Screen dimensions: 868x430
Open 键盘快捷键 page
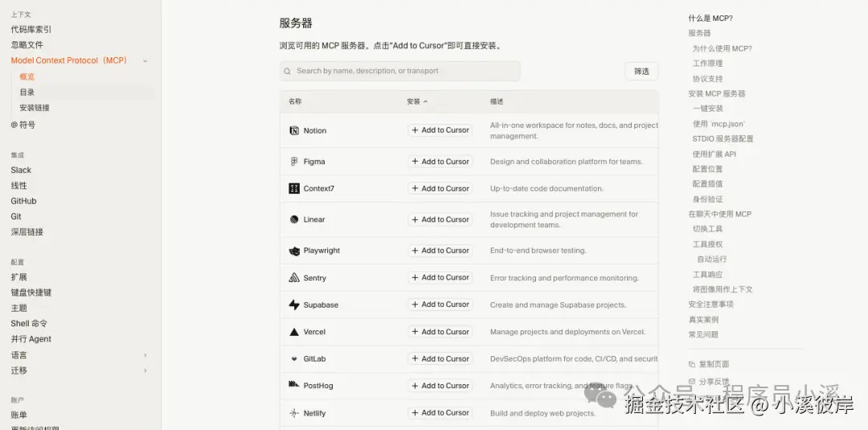tap(31, 293)
